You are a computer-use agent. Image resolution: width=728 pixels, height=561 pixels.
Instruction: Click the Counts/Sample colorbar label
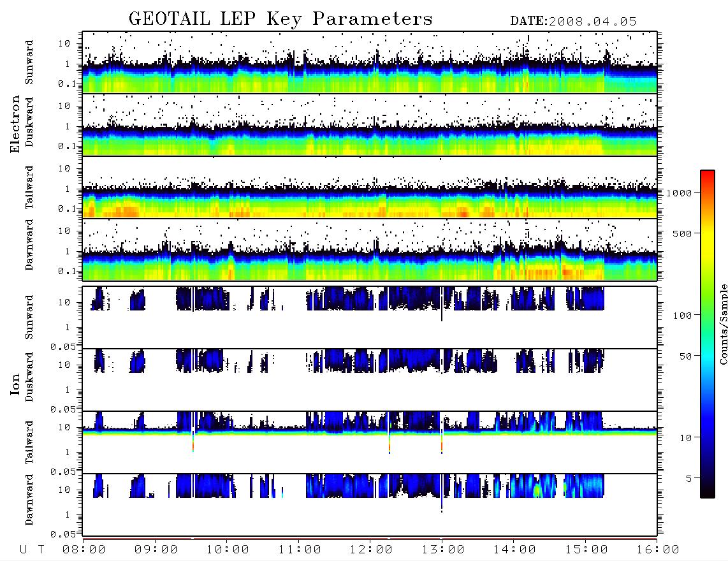click(x=723, y=324)
